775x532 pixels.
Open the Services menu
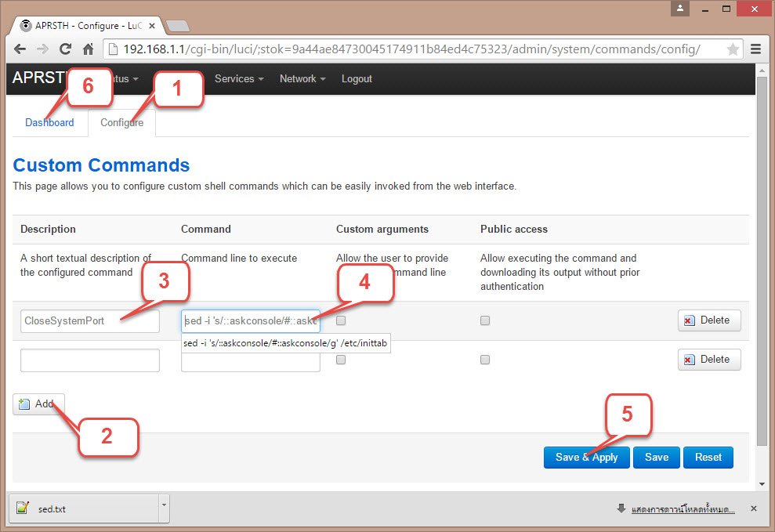click(239, 78)
